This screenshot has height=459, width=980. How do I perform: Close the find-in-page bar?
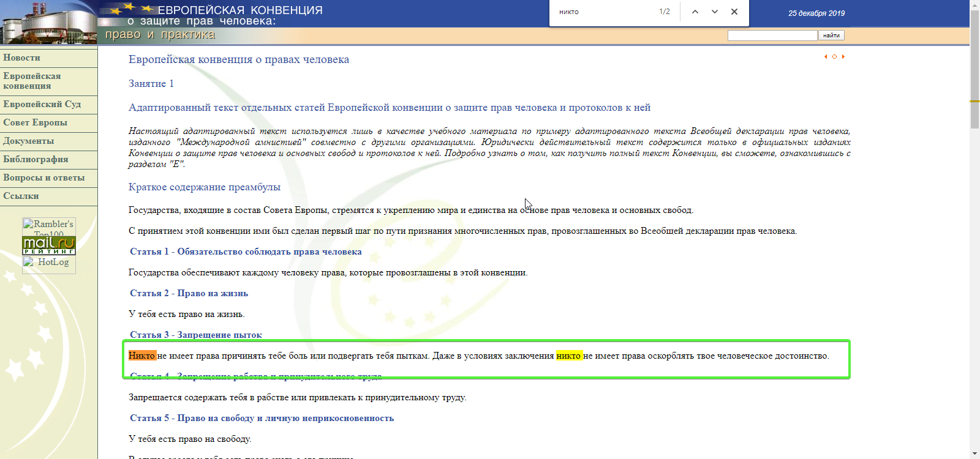(734, 12)
